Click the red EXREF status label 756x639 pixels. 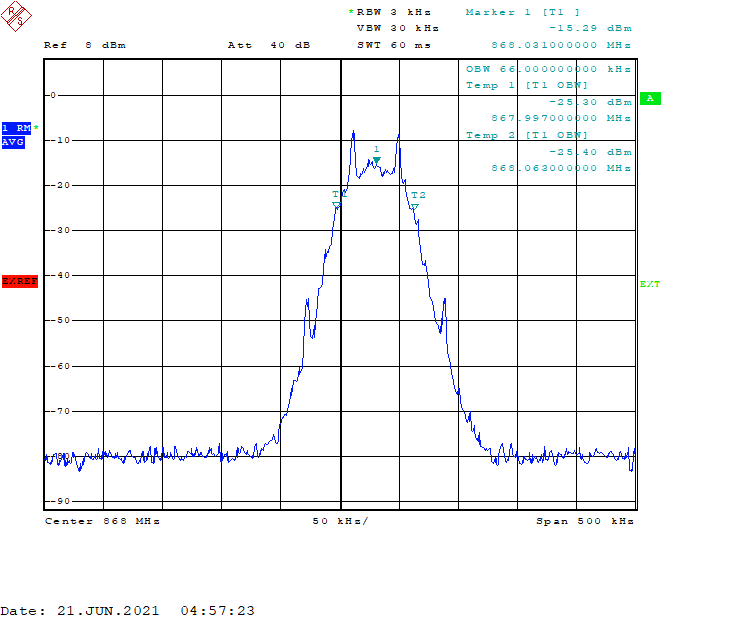pos(20,281)
